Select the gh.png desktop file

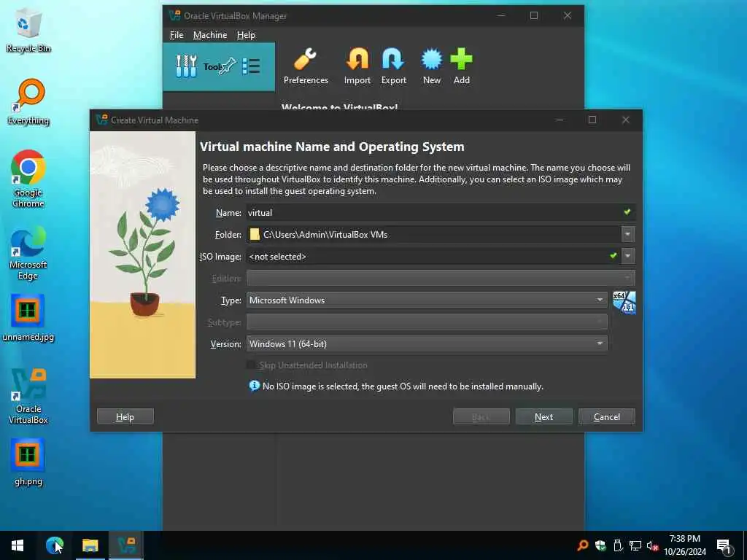(28, 463)
